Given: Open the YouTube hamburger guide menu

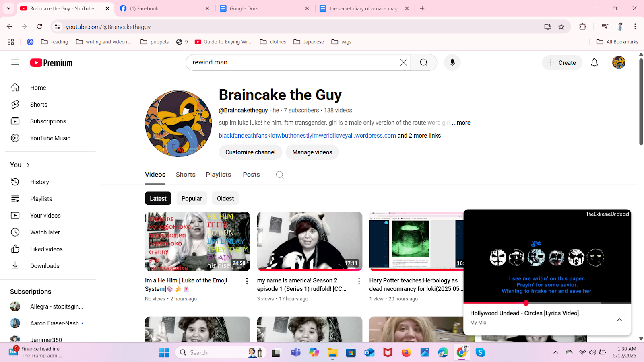Looking at the screenshot, I should coord(15,62).
